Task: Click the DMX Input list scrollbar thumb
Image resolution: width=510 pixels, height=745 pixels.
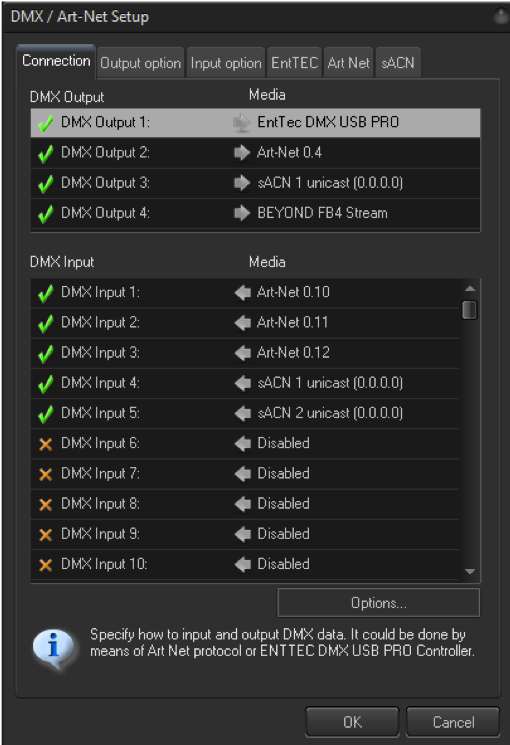Action: [469, 310]
